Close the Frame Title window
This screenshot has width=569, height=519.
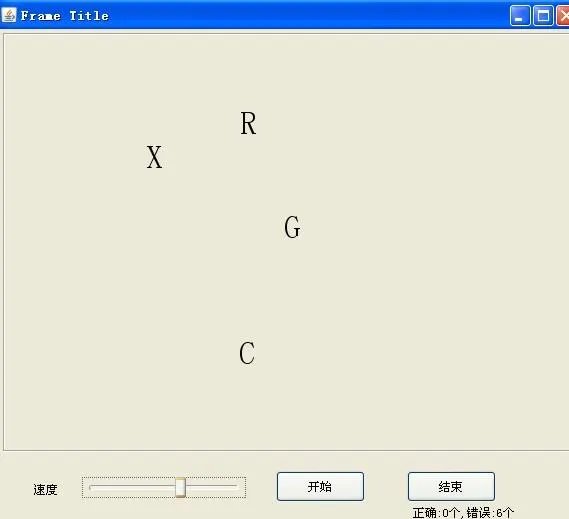[x=563, y=16]
